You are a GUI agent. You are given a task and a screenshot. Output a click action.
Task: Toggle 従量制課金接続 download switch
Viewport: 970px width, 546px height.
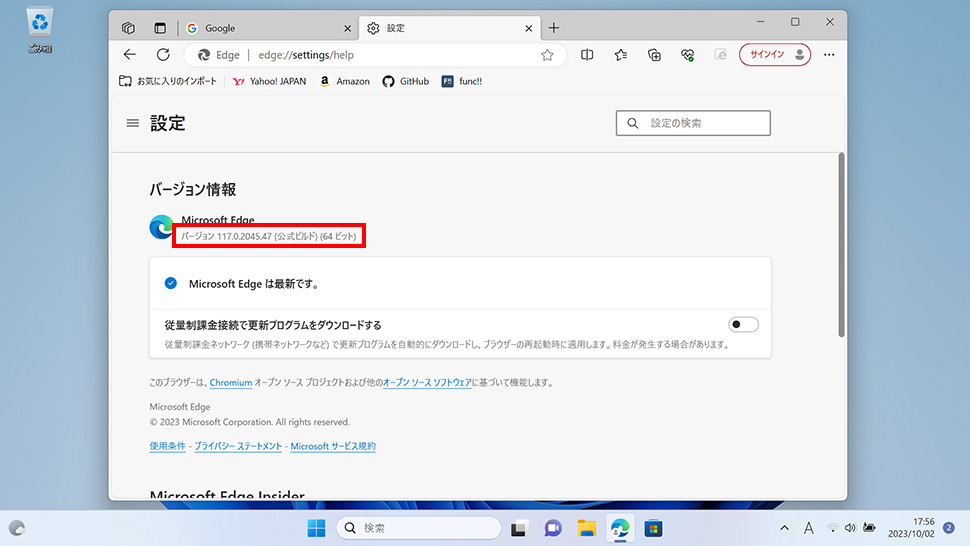pyautogui.click(x=743, y=325)
